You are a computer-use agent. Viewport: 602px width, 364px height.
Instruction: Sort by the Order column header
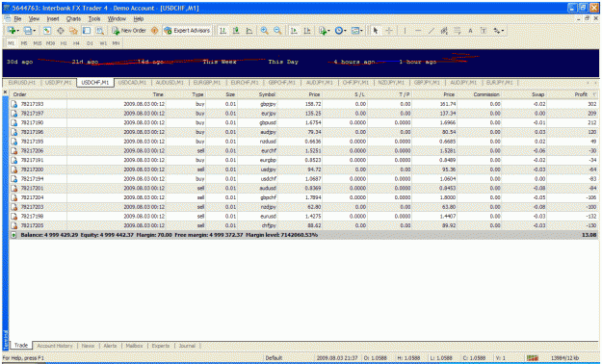(x=38, y=94)
